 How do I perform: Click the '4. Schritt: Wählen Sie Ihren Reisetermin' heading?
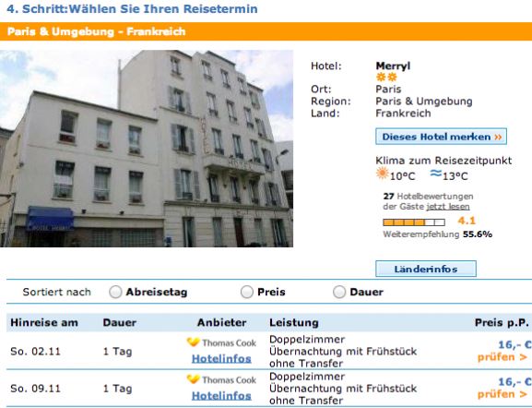click(x=133, y=9)
